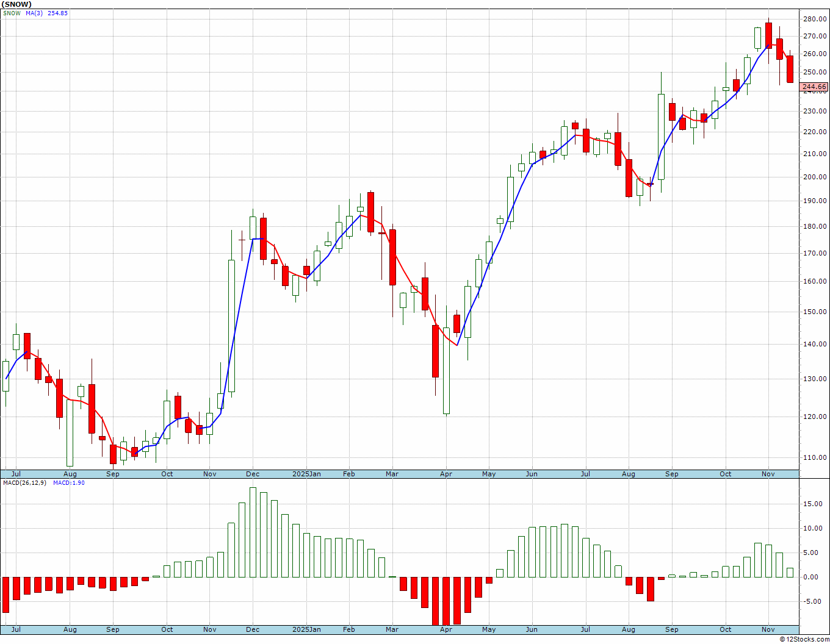The height and width of the screenshot is (644, 830).
Task: Select the 254.85 moving average value
Action: click(x=57, y=13)
